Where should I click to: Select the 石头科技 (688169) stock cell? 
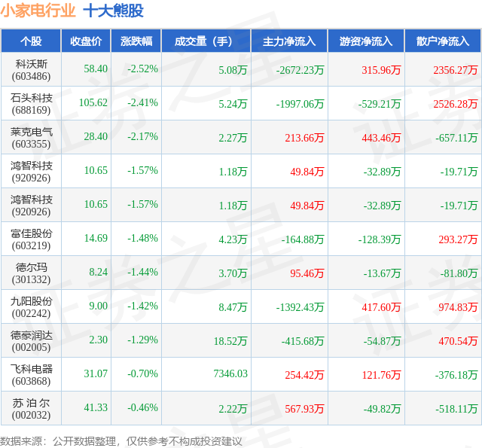coord(31,104)
